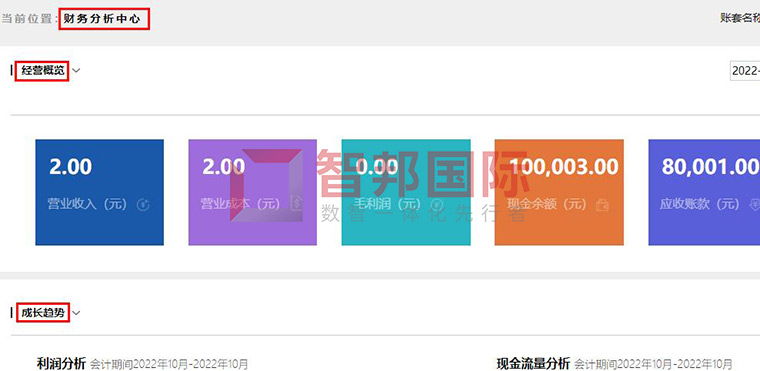
Task: Click the wallet icon beside 现金余额（元）
Action: click(602, 205)
